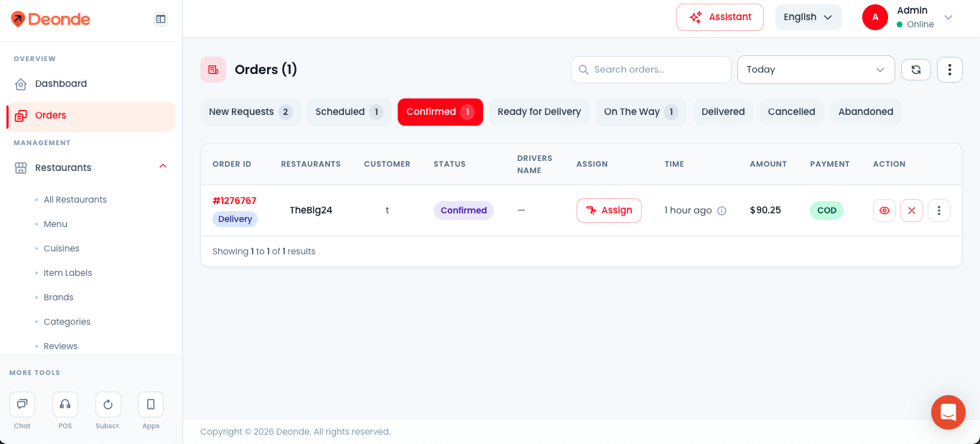Open the Subscr. refresh icon
Viewport: 980px width, 444px height.
coord(108,404)
